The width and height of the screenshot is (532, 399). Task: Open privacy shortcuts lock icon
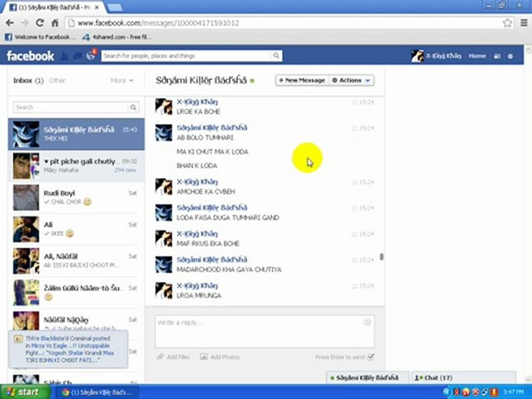click(497, 57)
